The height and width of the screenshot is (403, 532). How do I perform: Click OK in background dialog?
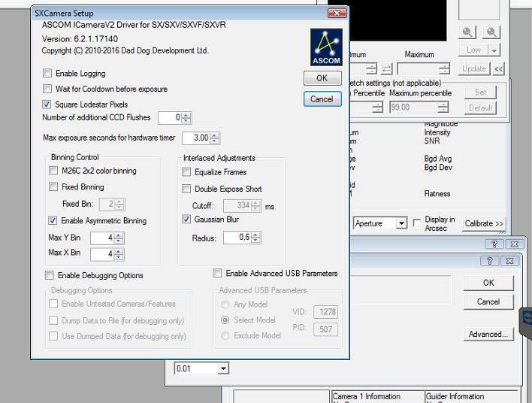click(x=488, y=283)
